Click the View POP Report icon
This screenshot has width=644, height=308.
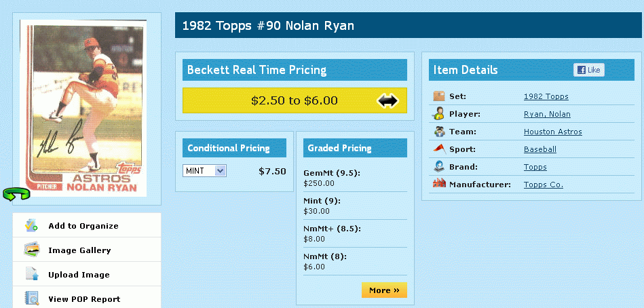(x=32, y=298)
